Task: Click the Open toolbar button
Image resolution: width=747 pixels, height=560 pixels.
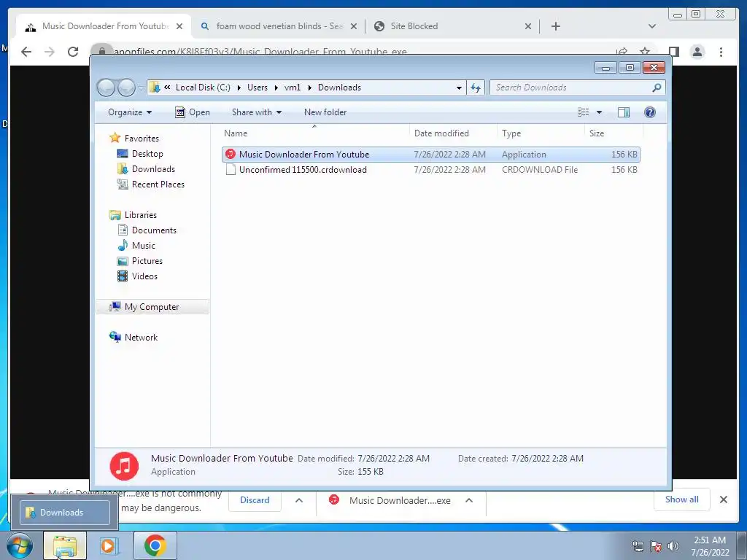Action: pyautogui.click(x=193, y=112)
